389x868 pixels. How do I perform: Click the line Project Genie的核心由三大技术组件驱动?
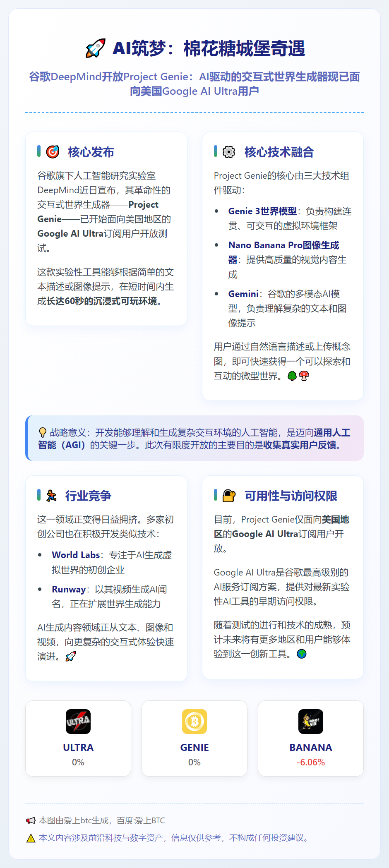click(283, 183)
